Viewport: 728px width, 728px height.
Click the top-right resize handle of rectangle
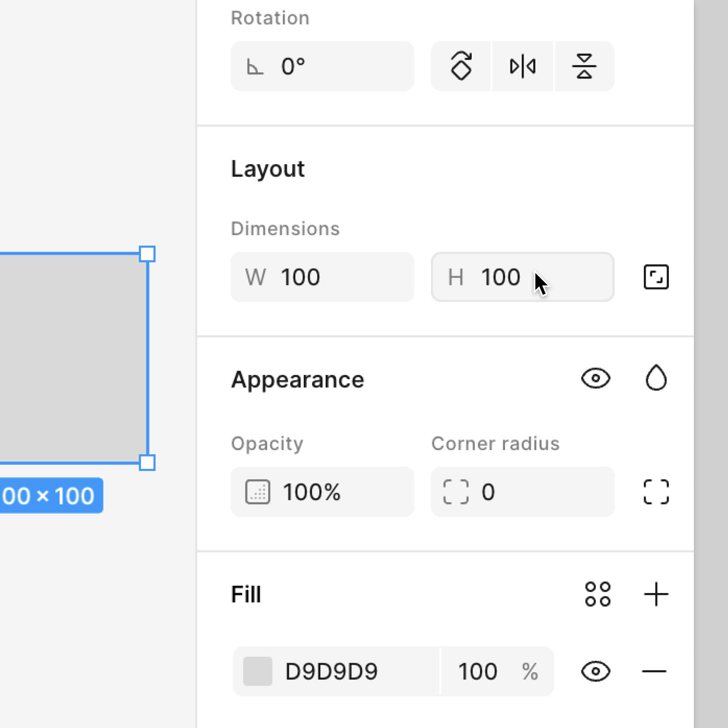147,254
